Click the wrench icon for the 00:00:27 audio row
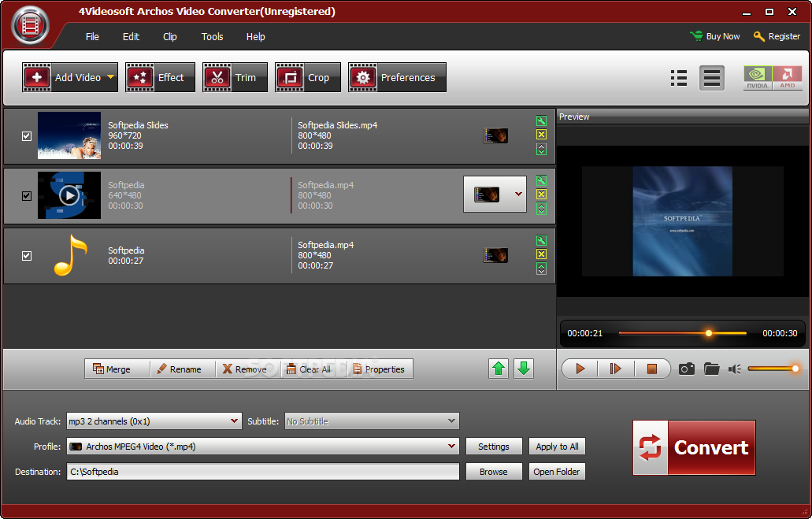The image size is (812, 519). point(541,240)
